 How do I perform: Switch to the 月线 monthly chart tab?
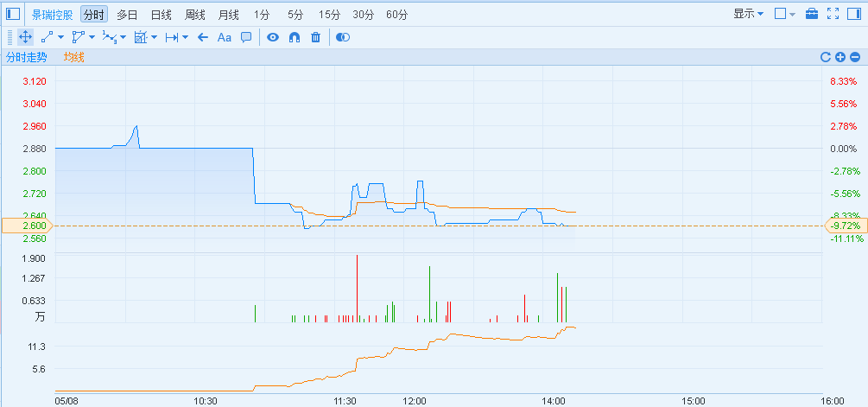[229, 15]
